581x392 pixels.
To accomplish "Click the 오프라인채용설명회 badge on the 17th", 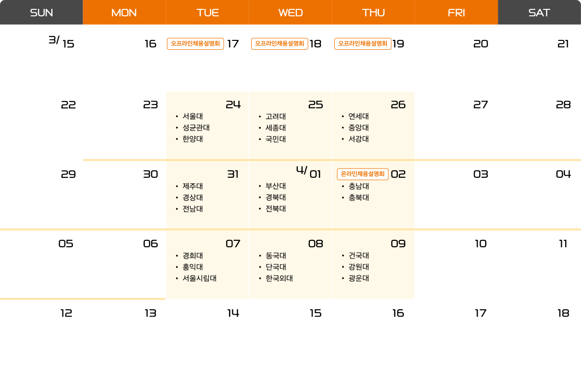I will point(195,44).
